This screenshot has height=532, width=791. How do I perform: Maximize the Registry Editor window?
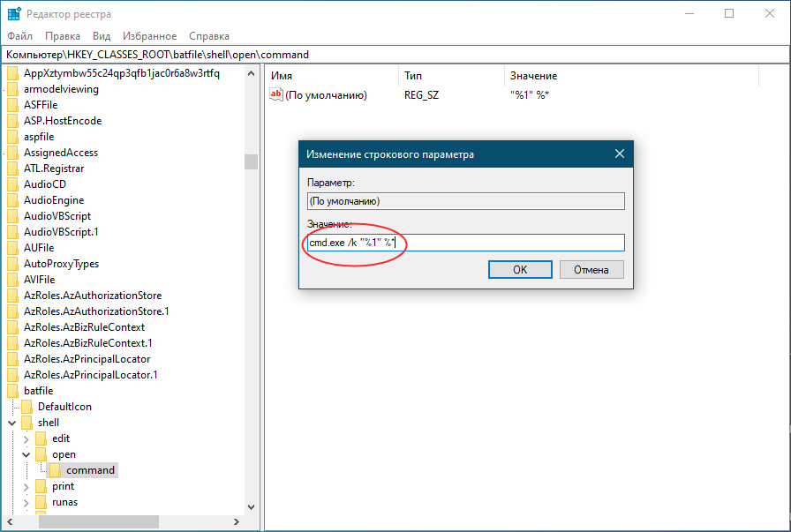click(x=729, y=13)
